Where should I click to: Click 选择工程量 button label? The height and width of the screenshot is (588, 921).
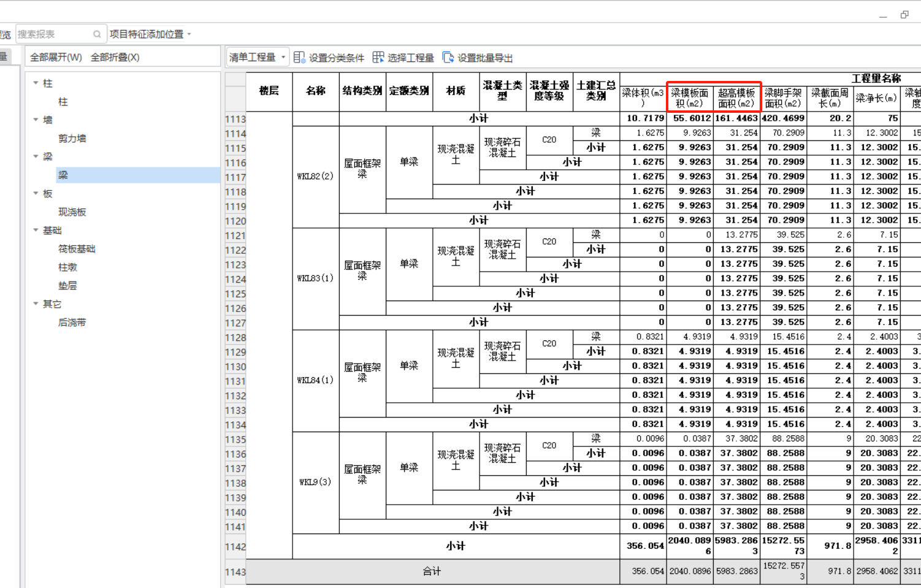pyautogui.click(x=411, y=58)
